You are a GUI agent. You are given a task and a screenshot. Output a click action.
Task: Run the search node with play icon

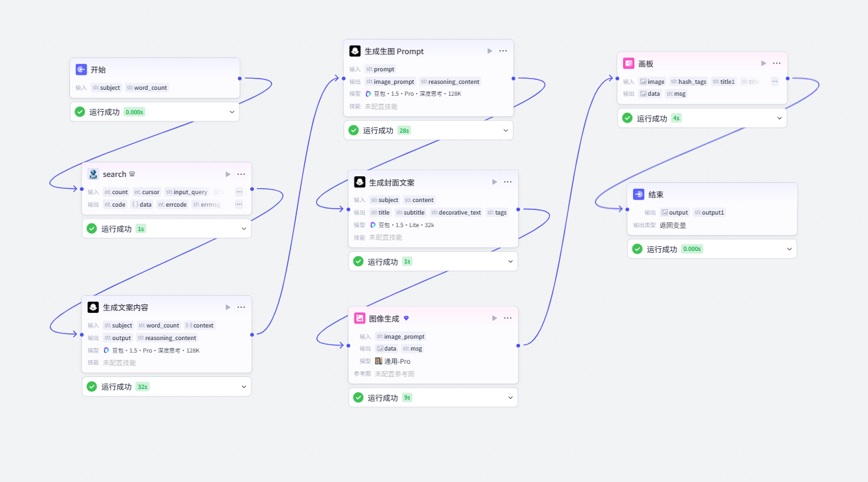(228, 174)
